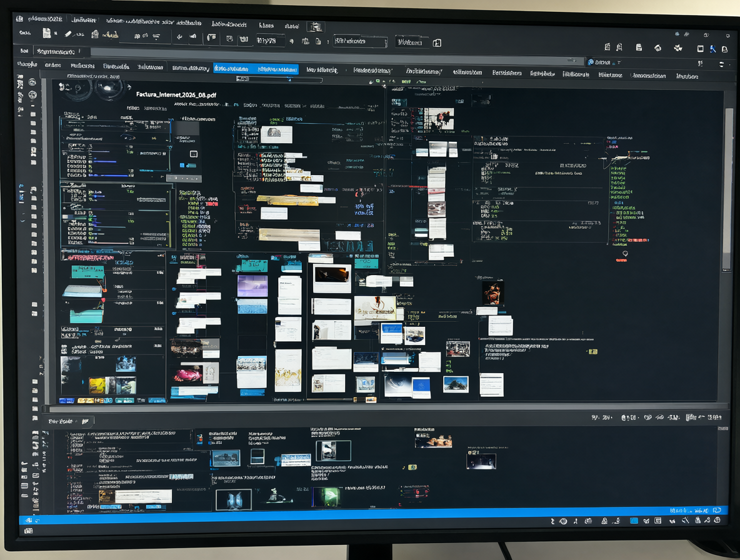Click the book icon right of toolbar dropdowns
The image size is (740, 560).
pos(437,43)
